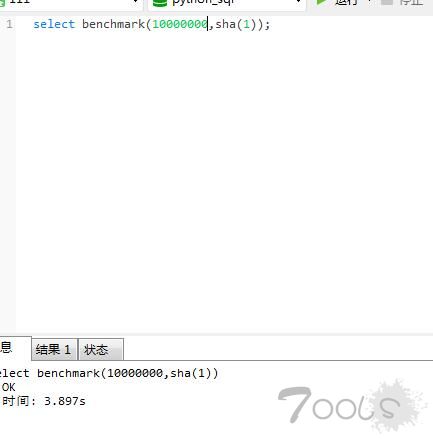This screenshot has height=439, width=433.
Task: Click the 停止 stop button label
Action: [x=411, y=2]
